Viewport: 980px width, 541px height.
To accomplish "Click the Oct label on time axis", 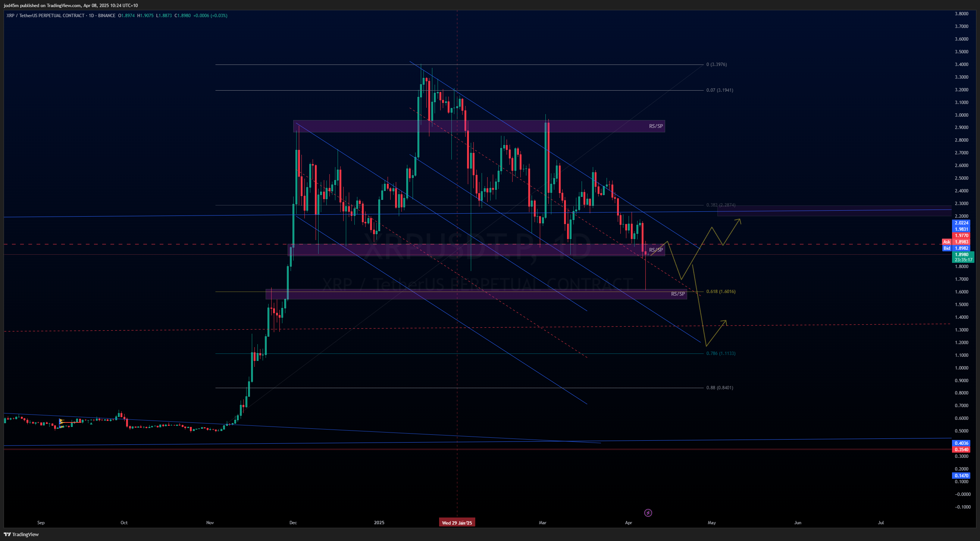I will (x=124, y=523).
